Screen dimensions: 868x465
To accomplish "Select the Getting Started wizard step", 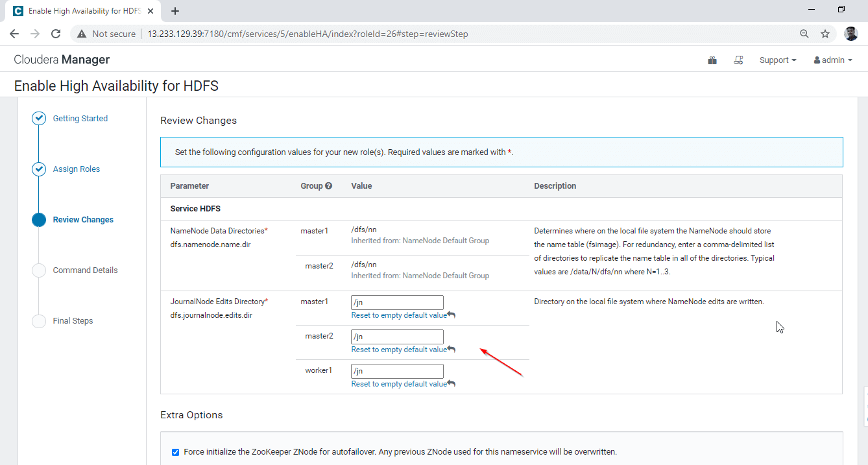I will pyautogui.click(x=80, y=119).
